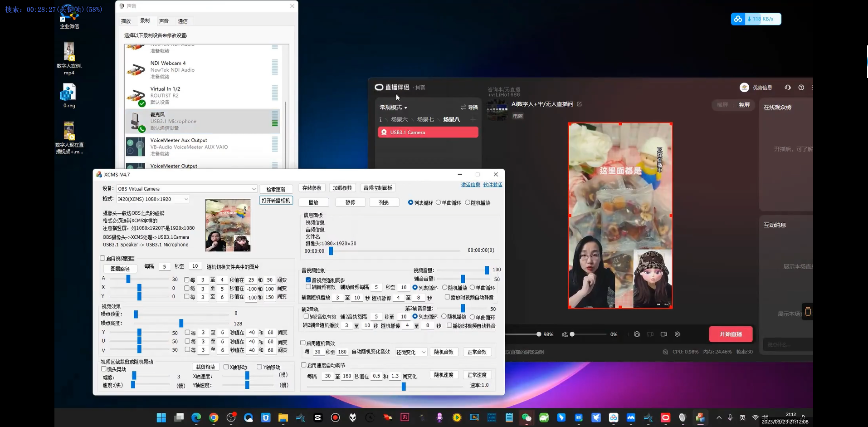Expand the 常规模式 dropdown in Live Companion
This screenshot has height=427, width=868.
click(x=393, y=107)
